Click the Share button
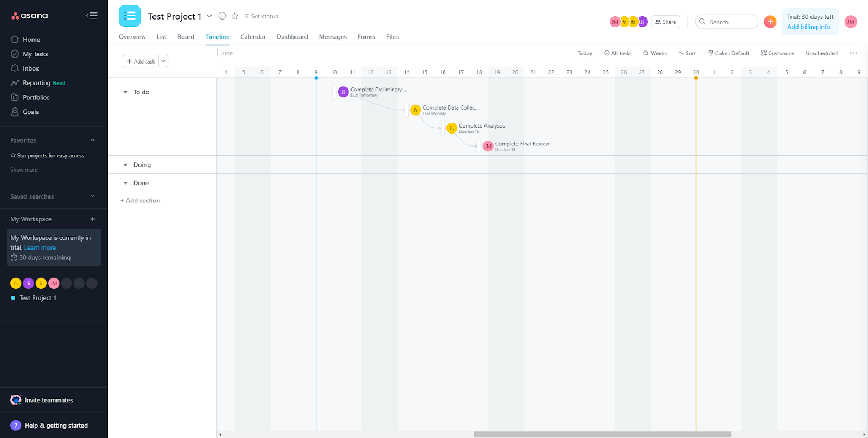The image size is (868, 438). click(x=666, y=22)
